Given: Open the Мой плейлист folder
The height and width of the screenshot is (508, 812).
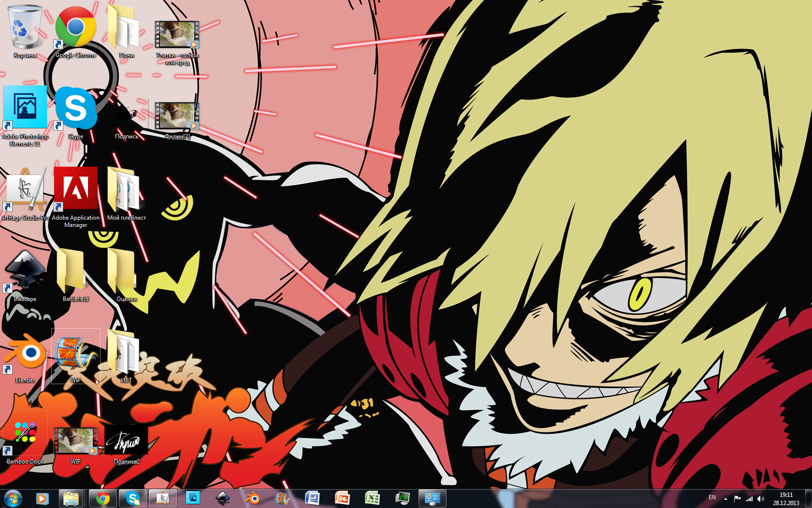Looking at the screenshot, I should [127, 194].
